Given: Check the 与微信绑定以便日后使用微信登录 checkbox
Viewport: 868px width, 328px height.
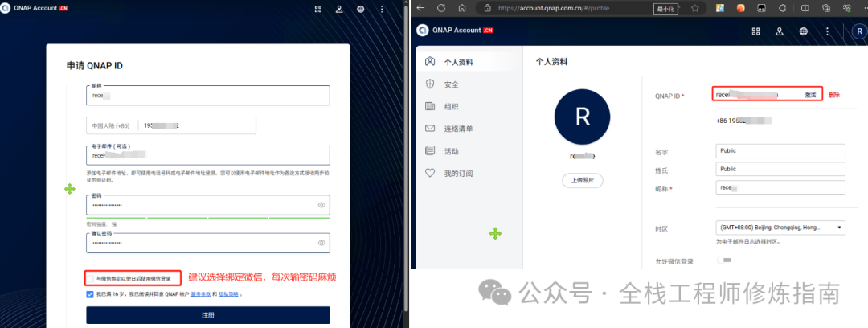Looking at the screenshot, I should pyautogui.click(x=90, y=278).
